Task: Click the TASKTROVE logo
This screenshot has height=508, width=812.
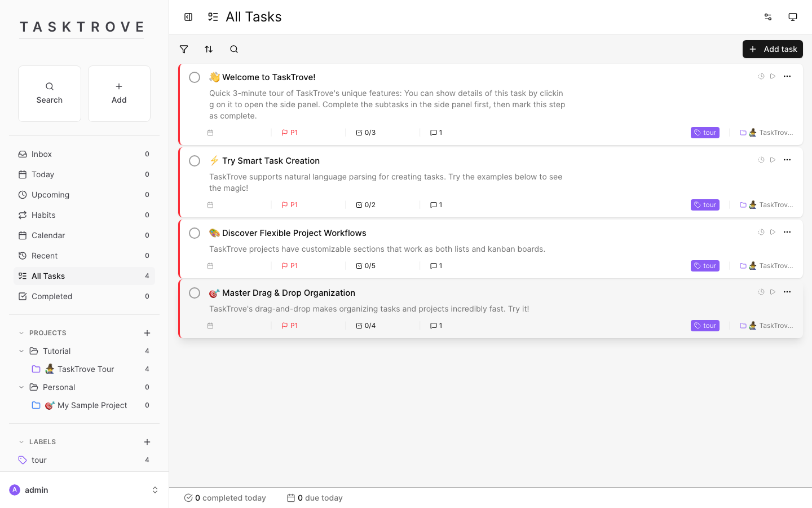Action: pyautogui.click(x=82, y=27)
